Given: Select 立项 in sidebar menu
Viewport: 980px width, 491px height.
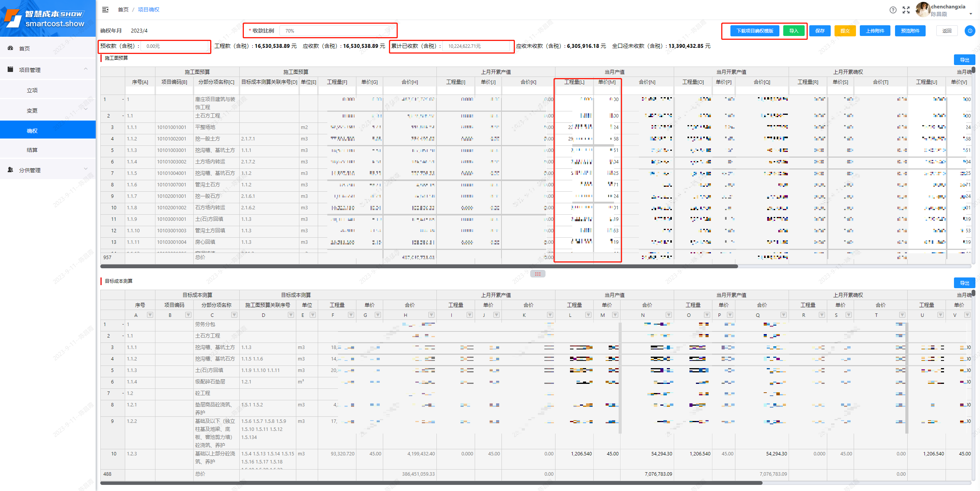Looking at the screenshot, I should 32,90.
